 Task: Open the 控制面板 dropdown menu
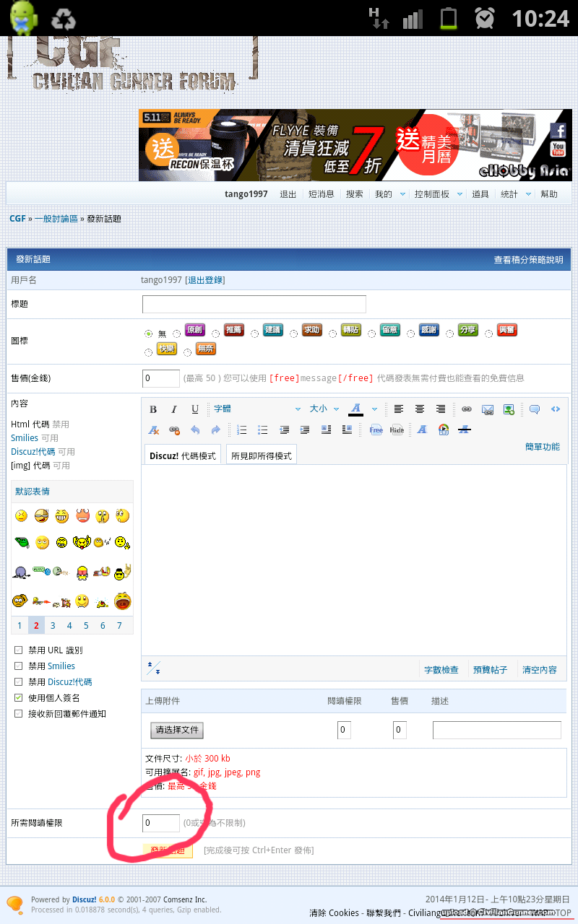(436, 194)
